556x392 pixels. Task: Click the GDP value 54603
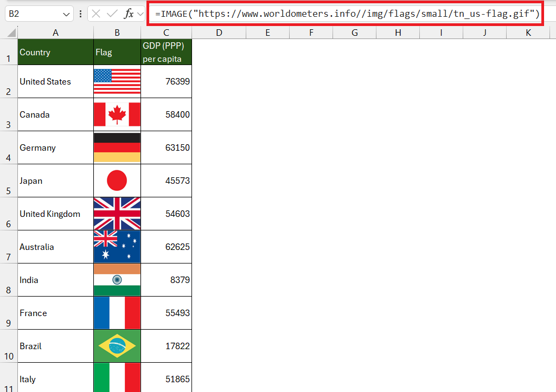tap(167, 214)
